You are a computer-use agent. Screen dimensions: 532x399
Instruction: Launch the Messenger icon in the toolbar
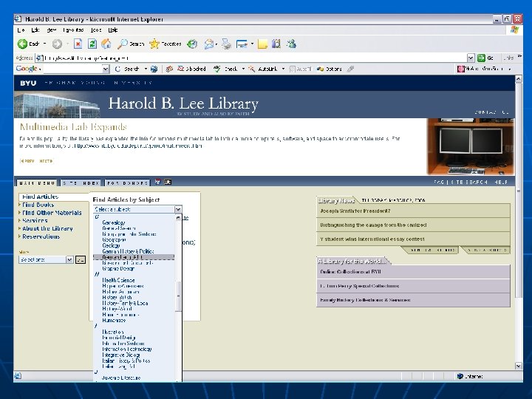coord(291,44)
